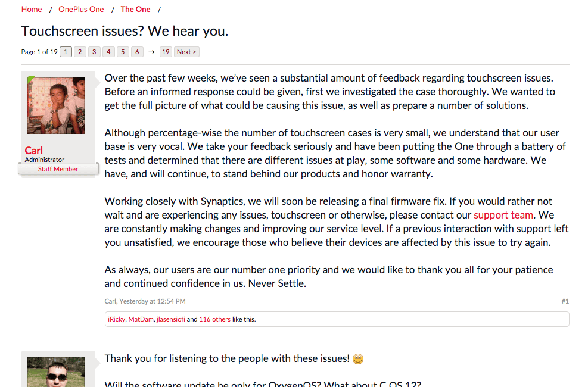Open the second poster's avatar photo
Screen dimensions: 588x387
tap(56, 372)
